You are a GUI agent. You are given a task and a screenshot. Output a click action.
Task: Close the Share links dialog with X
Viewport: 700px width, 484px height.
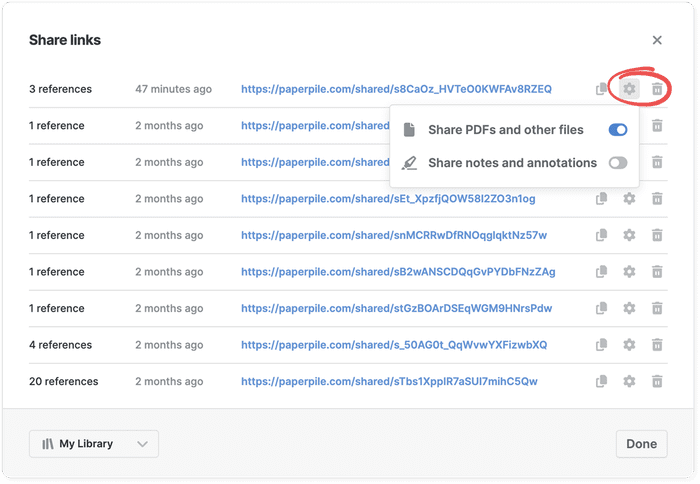point(657,40)
